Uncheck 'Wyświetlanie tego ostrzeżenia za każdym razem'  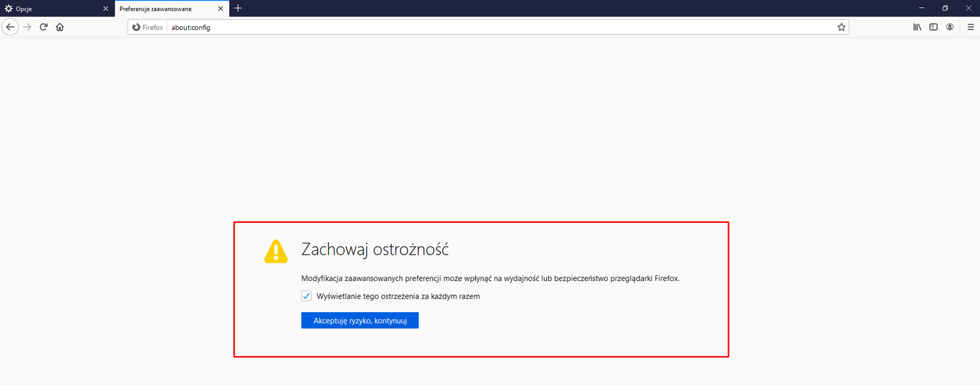tap(306, 296)
